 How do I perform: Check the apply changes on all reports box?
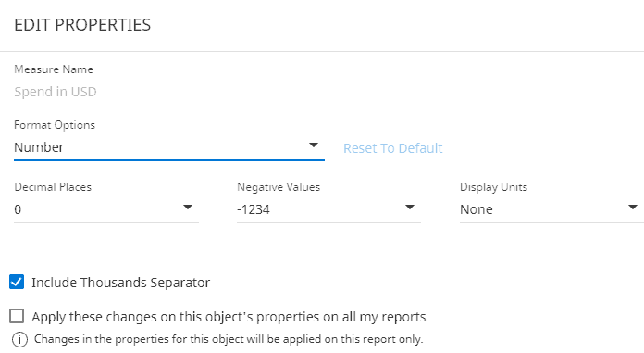17,316
